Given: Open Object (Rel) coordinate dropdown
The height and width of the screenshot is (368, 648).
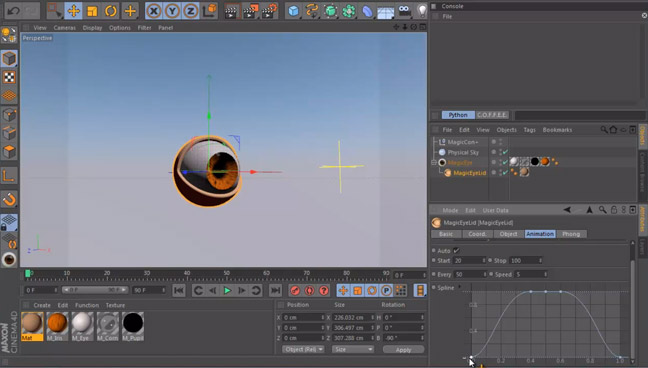Looking at the screenshot, I should (303, 349).
